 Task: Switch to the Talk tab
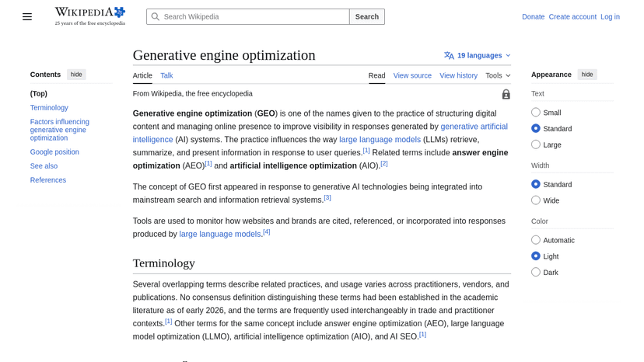[x=166, y=75]
